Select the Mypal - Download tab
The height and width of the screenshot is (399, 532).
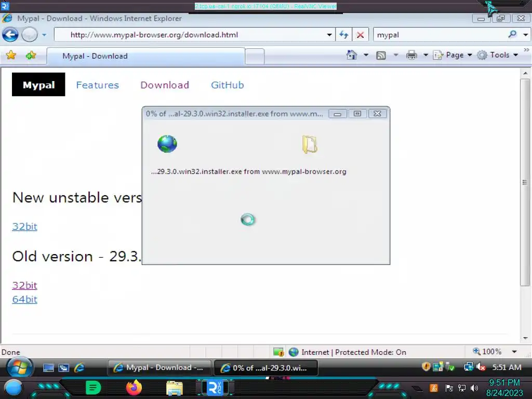tap(145, 56)
